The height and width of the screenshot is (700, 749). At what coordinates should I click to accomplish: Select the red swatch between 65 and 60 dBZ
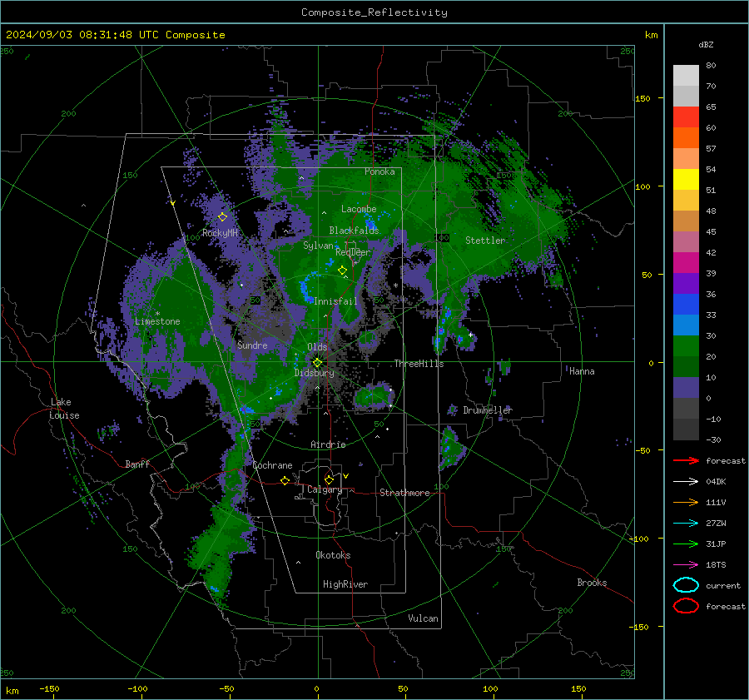click(686, 117)
